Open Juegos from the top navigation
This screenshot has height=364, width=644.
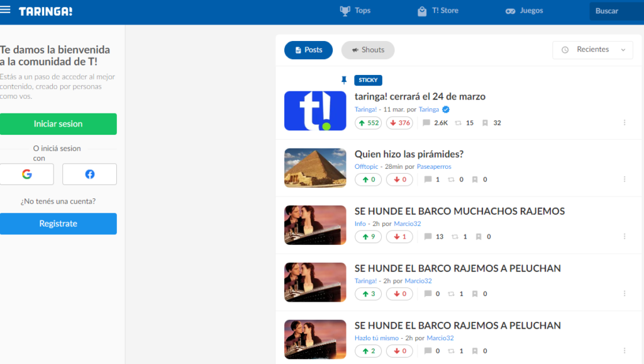point(524,11)
